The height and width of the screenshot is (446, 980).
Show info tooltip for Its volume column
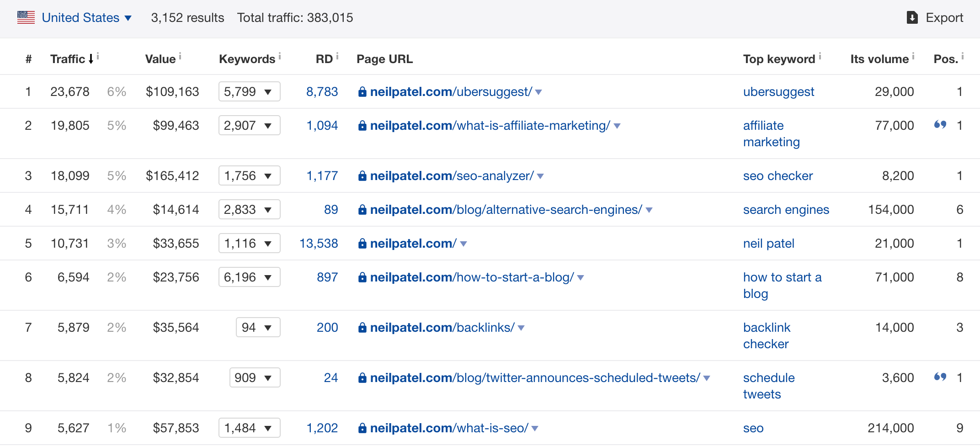click(913, 57)
